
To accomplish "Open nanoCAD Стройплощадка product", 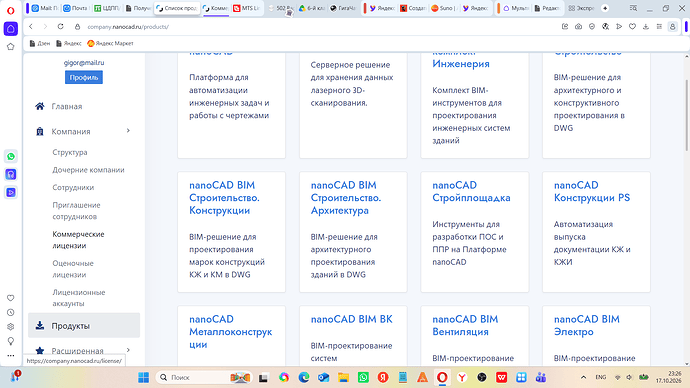I will tap(471, 191).
